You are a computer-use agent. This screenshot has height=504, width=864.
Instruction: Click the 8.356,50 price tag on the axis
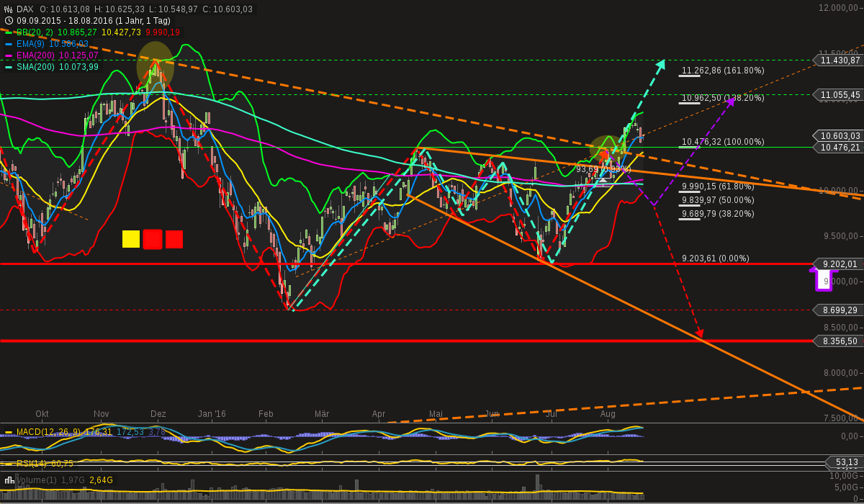(838, 341)
